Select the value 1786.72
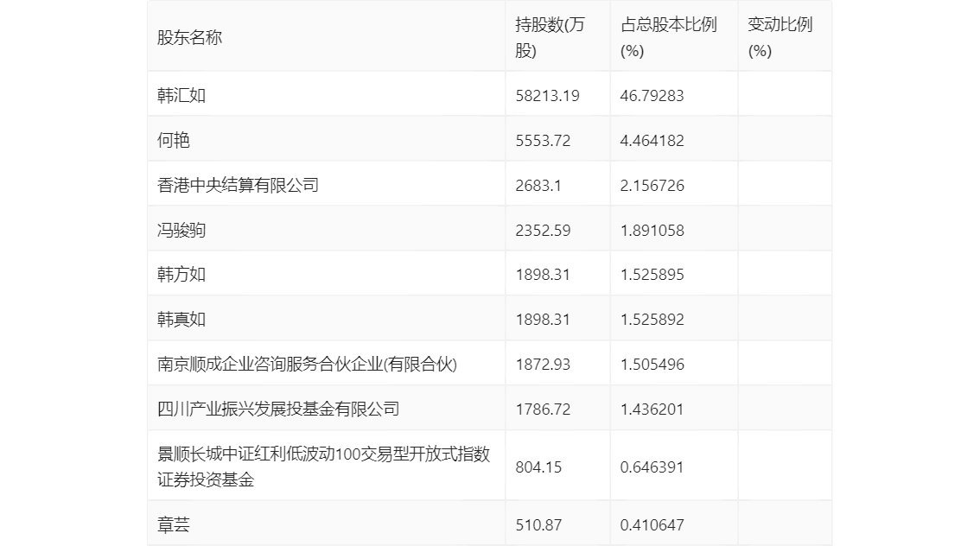 coord(543,409)
